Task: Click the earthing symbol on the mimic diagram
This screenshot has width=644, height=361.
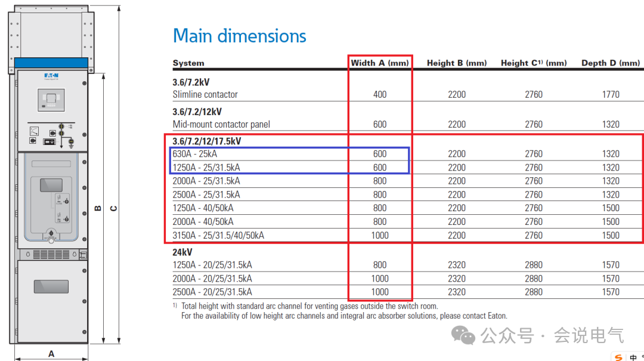Action: click(71, 141)
